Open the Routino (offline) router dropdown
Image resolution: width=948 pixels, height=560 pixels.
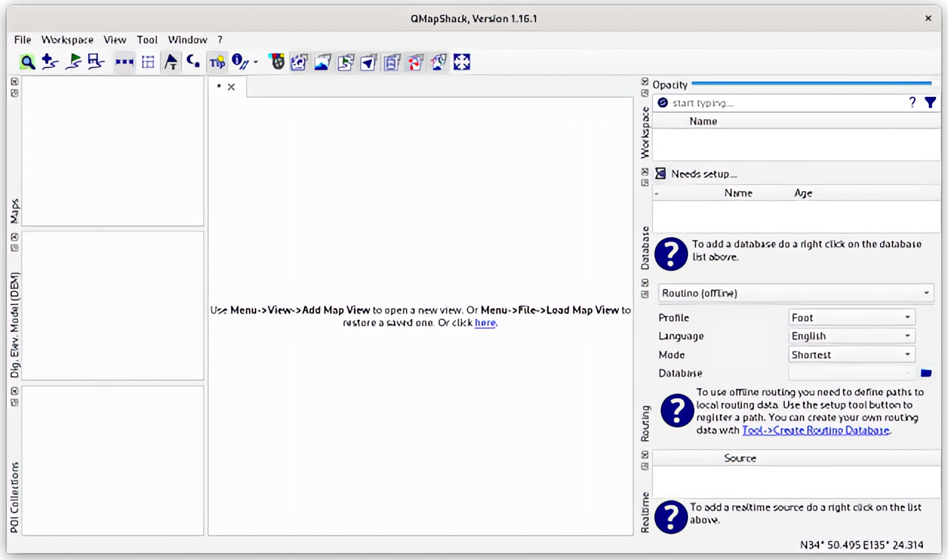pyautogui.click(x=796, y=293)
